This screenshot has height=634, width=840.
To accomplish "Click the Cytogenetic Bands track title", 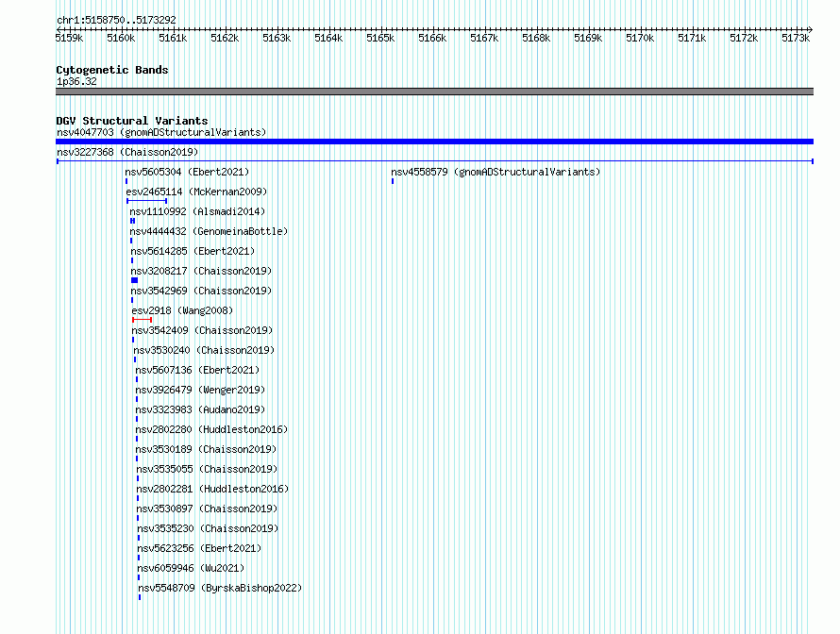I will pyautogui.click(x=112, y=70).
